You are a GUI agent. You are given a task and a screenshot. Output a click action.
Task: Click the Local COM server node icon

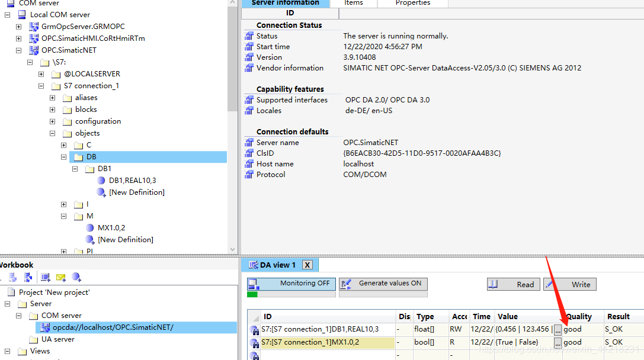(x=22, y=14)
